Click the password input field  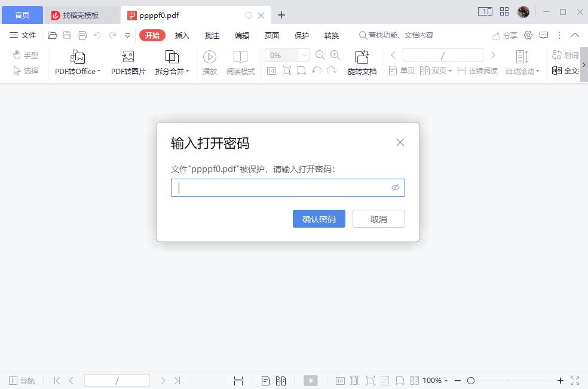pyautogui.click(x=281, y=187)
